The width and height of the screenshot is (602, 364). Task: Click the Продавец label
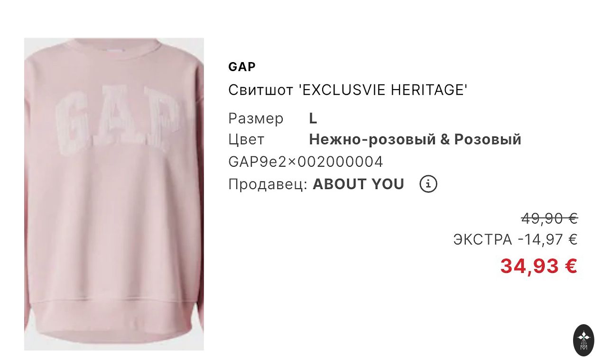tap(268, 185)
